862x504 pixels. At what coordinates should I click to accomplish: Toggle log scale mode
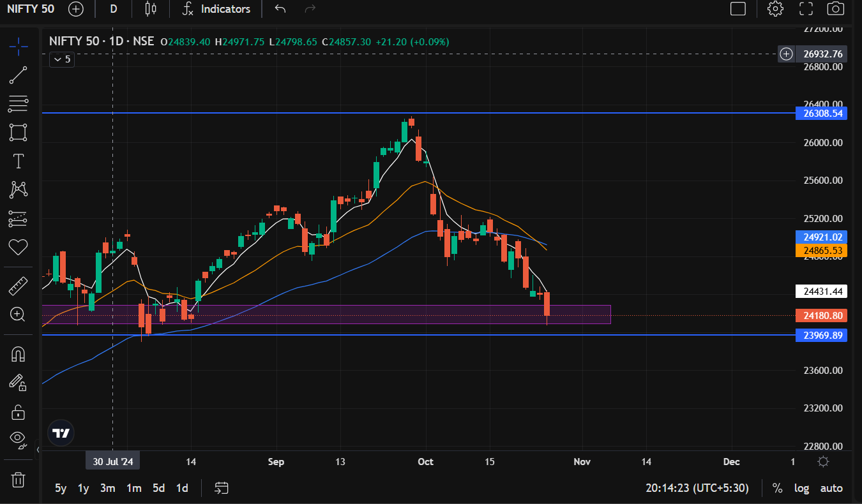(801, 488)
